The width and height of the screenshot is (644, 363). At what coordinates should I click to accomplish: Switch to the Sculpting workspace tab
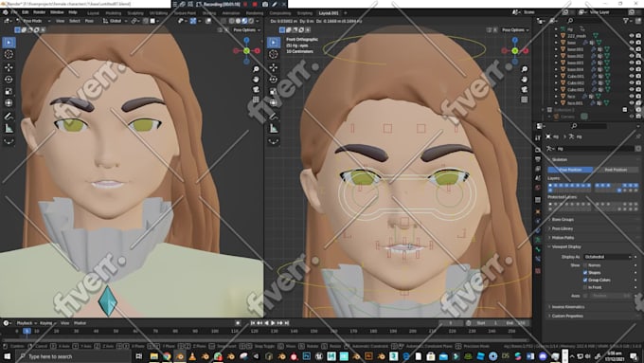point(135,13)
